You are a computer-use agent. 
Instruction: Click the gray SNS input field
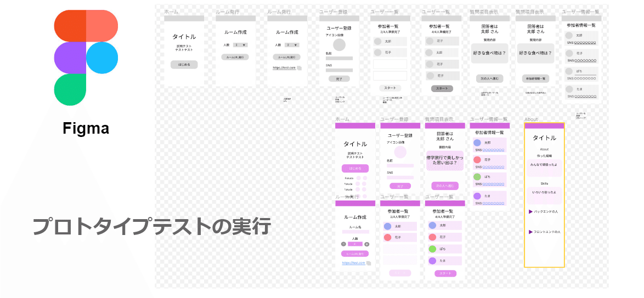point(339,71)
